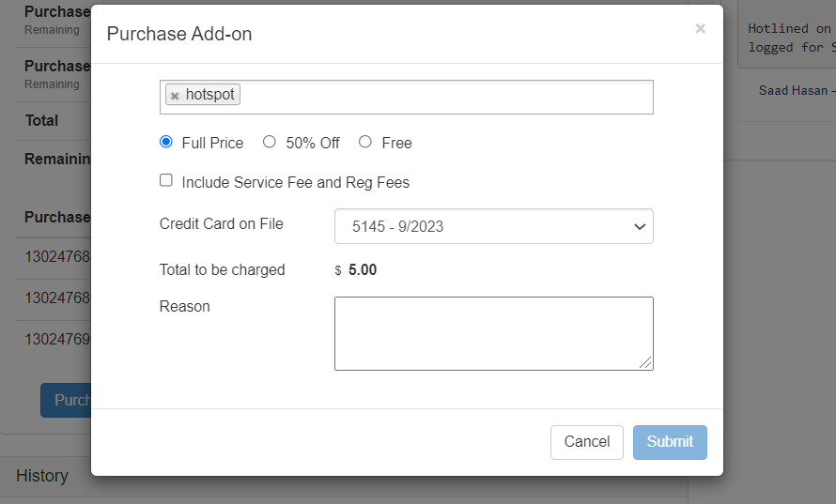Remove the hotspot tag with its x
Screen dimensions: 836x504
[175, 96]
